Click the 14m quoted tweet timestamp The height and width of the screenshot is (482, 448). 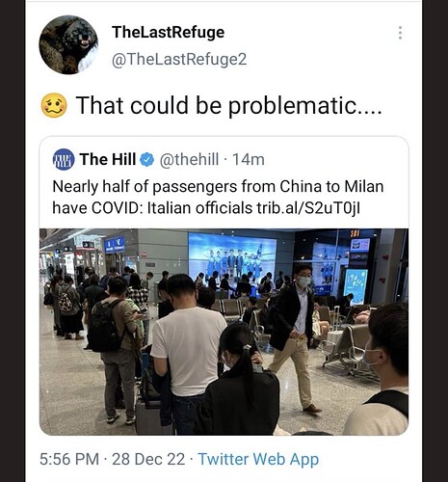click(249, 159)
